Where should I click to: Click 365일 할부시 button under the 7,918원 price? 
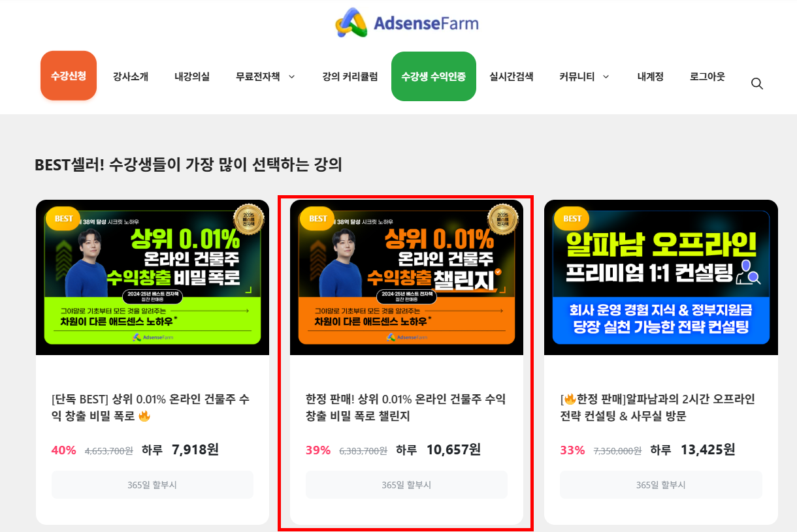click(152, 485)
